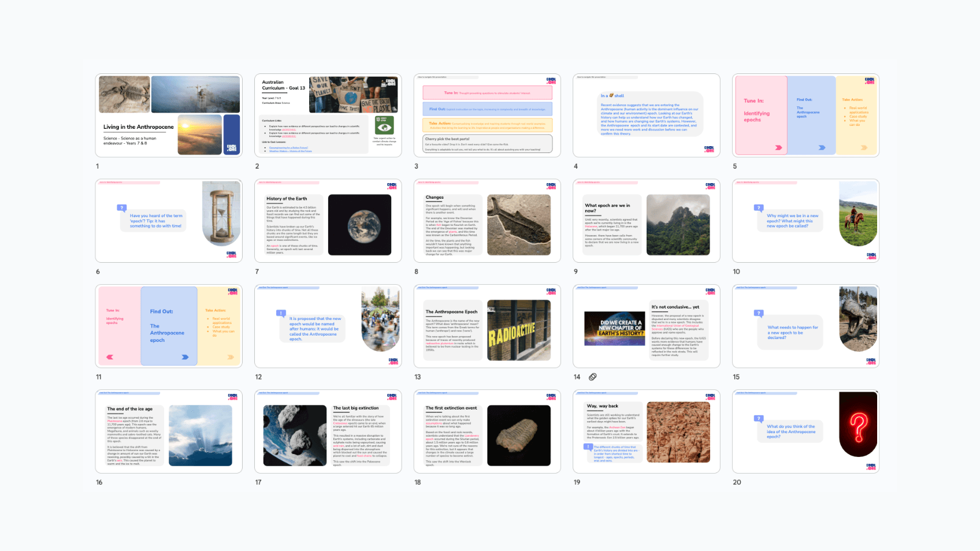
Task: Click the pink back arrow on slide 11
Action: [110, 357]
